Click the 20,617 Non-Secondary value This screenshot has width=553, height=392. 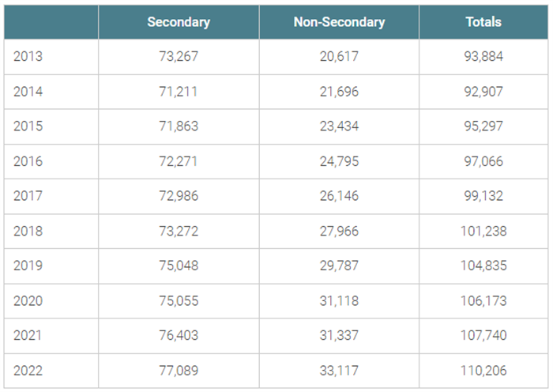339,56
